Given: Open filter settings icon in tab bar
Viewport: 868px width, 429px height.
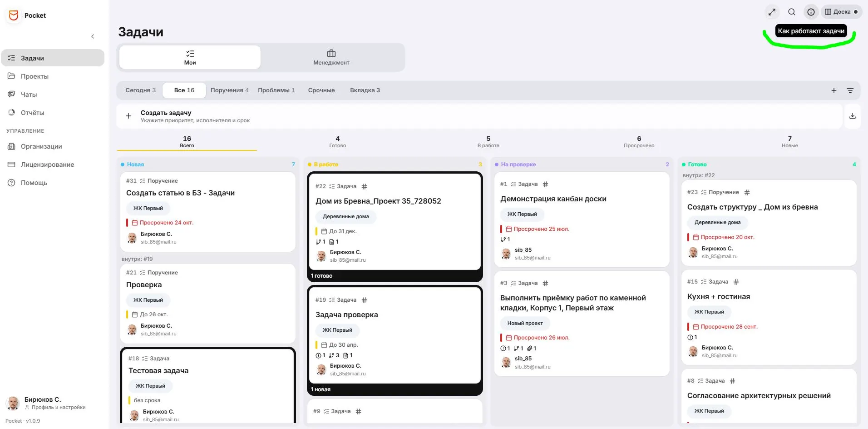Looking at the screenshot, I should (850, 90).
